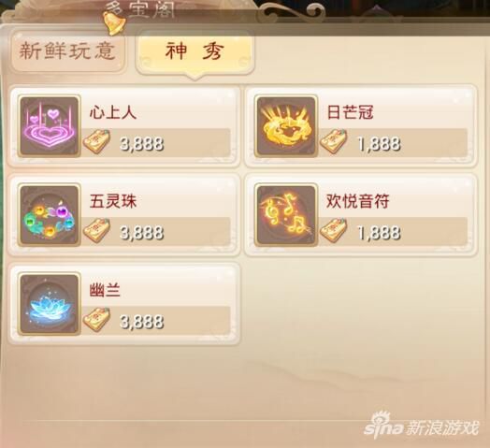The height and width of the screenshot is (448, 490).
Task: Select the 五灵珠 colored beads icon
Action: pyautogui.click(x=49, y=215)
